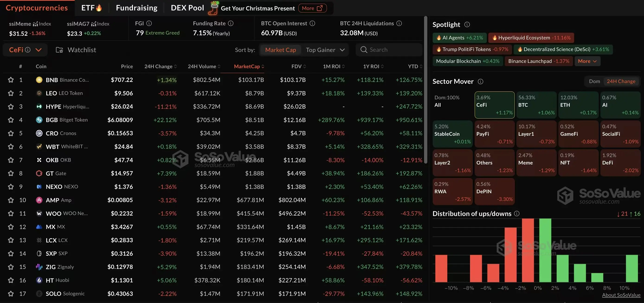Click the Spotlight info icon

coord(467,25)
